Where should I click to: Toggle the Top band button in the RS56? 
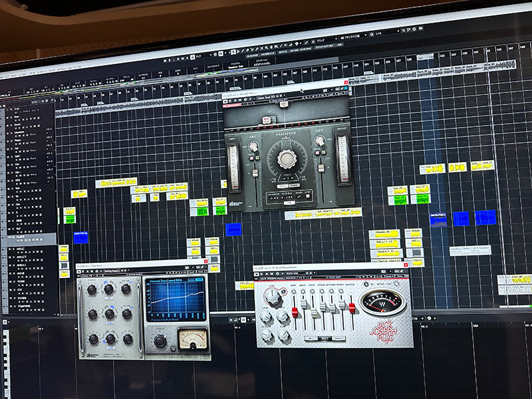(x=109, y=298)
